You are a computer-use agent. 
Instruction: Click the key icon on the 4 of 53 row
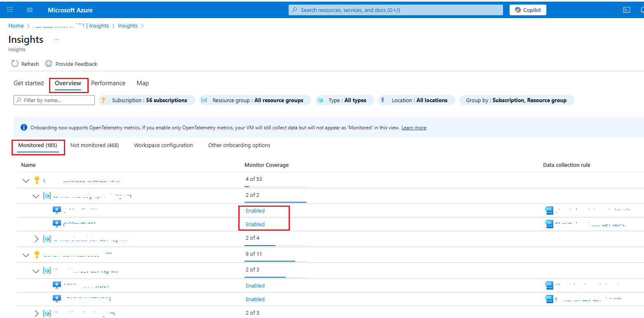click(37, 180)
